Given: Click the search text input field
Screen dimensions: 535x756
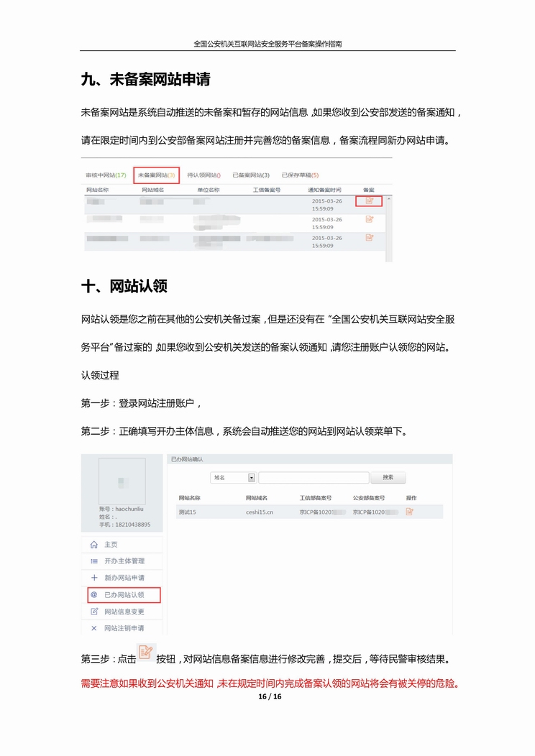Looking at the screenshot, I should (x=314, y=477).
